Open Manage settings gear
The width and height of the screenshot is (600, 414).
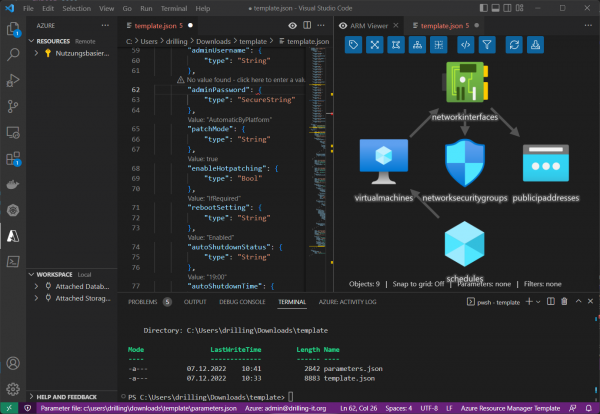click(13, 389)
